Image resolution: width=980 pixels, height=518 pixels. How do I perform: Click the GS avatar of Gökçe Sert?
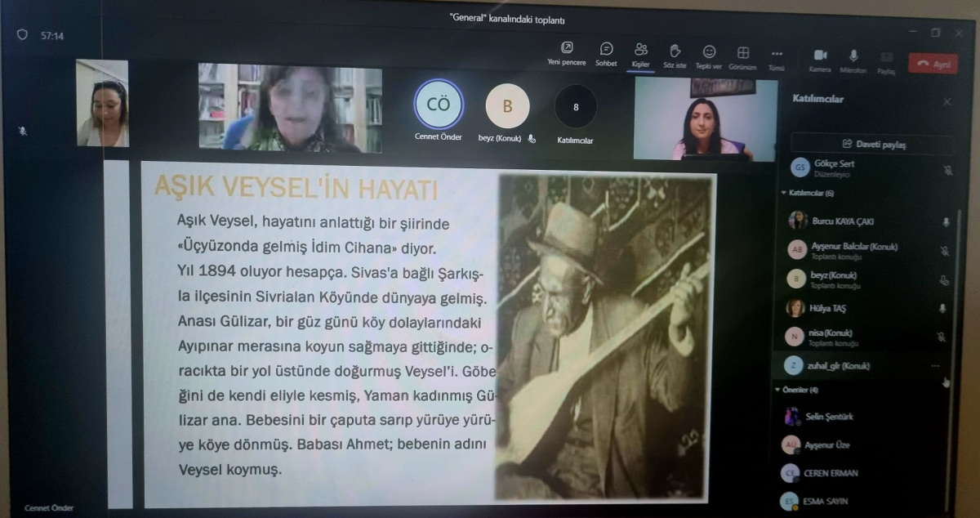[x=800, y=167]
